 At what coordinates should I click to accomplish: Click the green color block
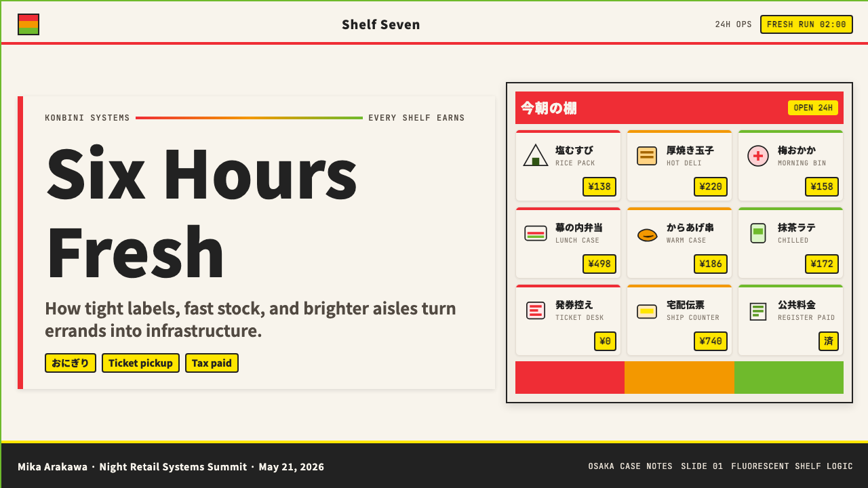(x=789, y=378)
